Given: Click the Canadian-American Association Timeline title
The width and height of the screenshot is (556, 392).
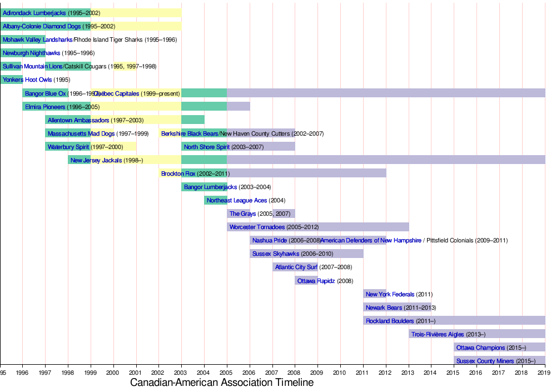Looking at the screenshot, I should (221, 383).
